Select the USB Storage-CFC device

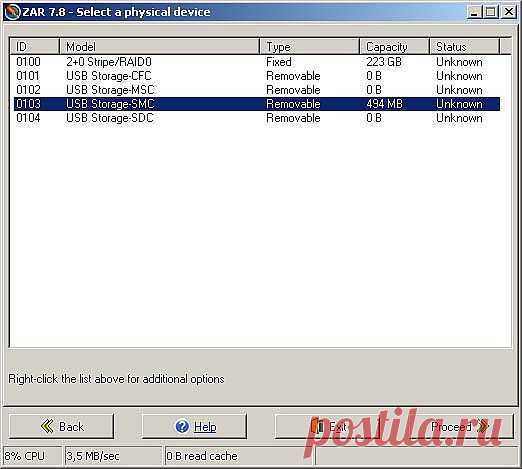point(257,76)
